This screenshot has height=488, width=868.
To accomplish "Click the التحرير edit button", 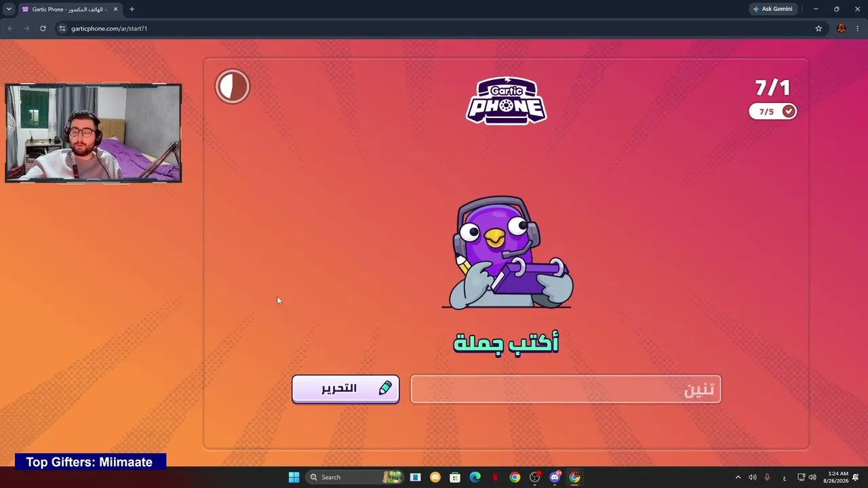I will [x=346, y=389].
